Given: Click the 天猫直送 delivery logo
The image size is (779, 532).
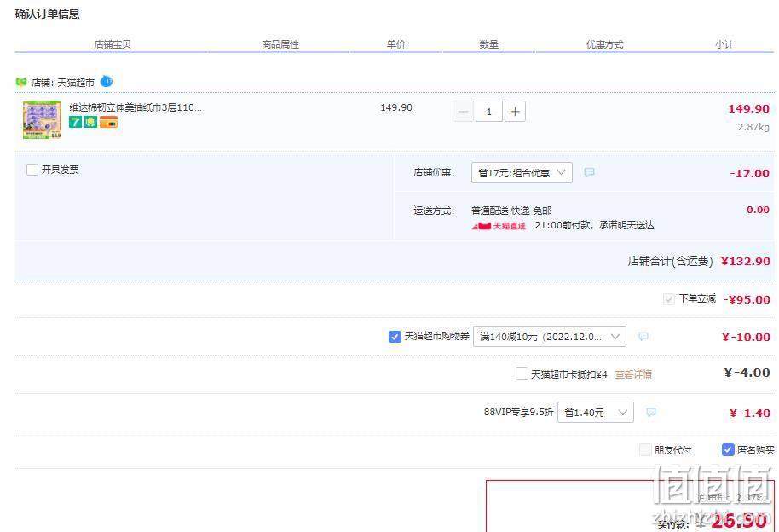Looking at the screenshot, I should pos(499,226).
